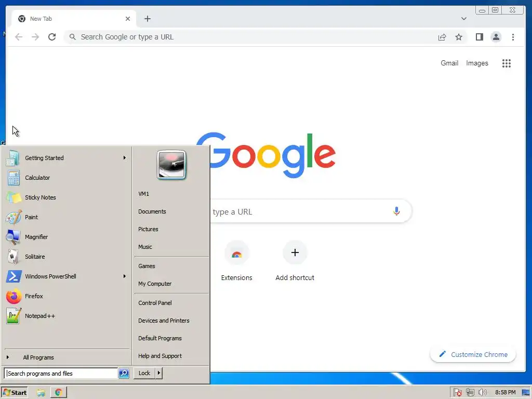Click the voice search microphone

click(396, 211)
